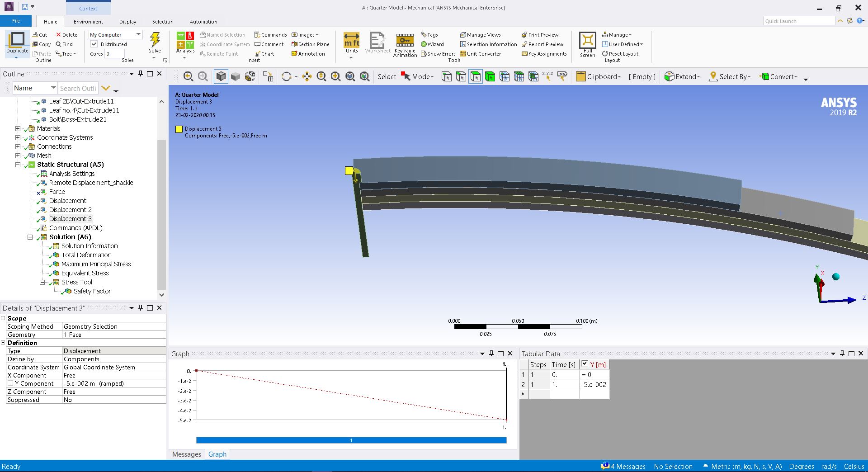
Task: Select the Rotate view tool
Action: click(286, 77)
